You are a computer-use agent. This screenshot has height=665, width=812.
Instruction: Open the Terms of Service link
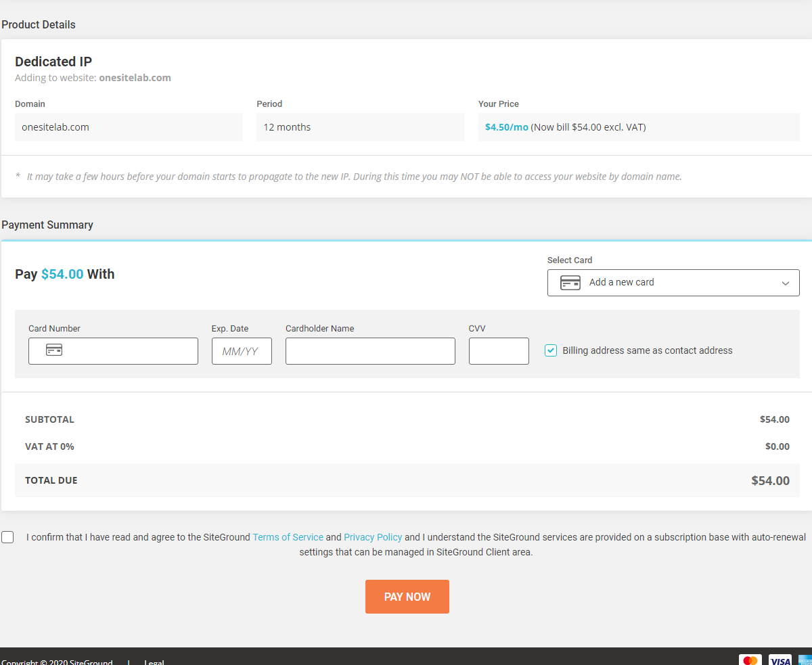[288, 537]
